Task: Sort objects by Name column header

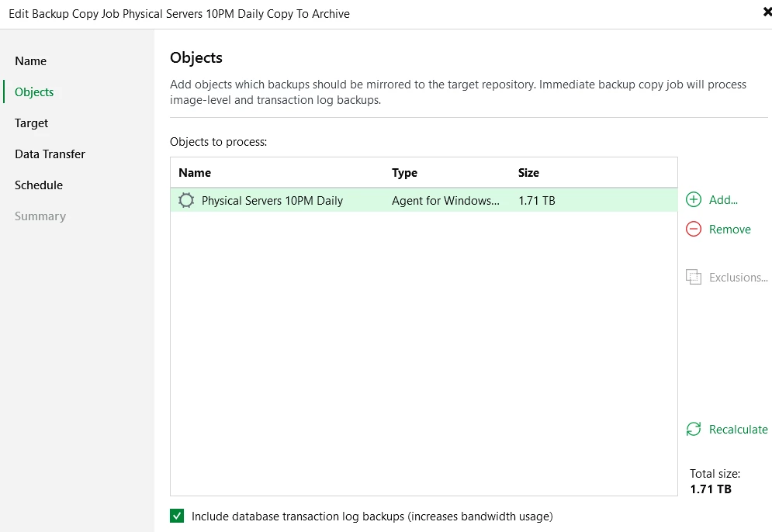Action: click(x=195, y=173)
